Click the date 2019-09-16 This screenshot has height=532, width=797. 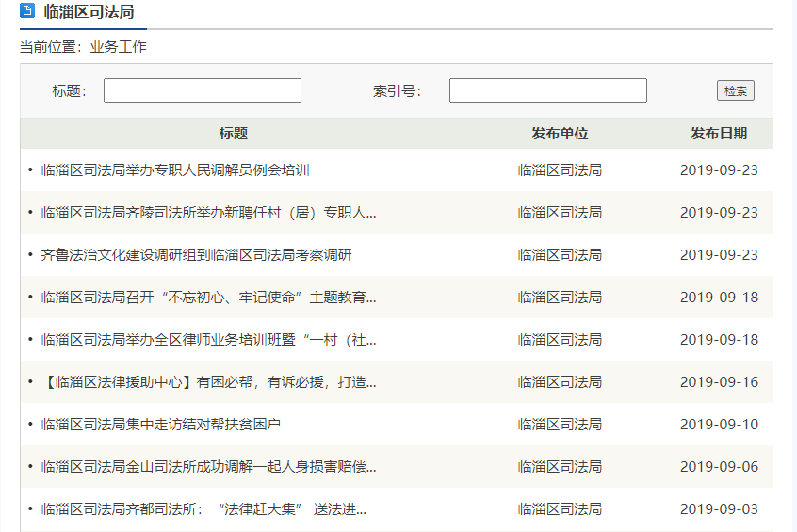(x=719, y=382)
